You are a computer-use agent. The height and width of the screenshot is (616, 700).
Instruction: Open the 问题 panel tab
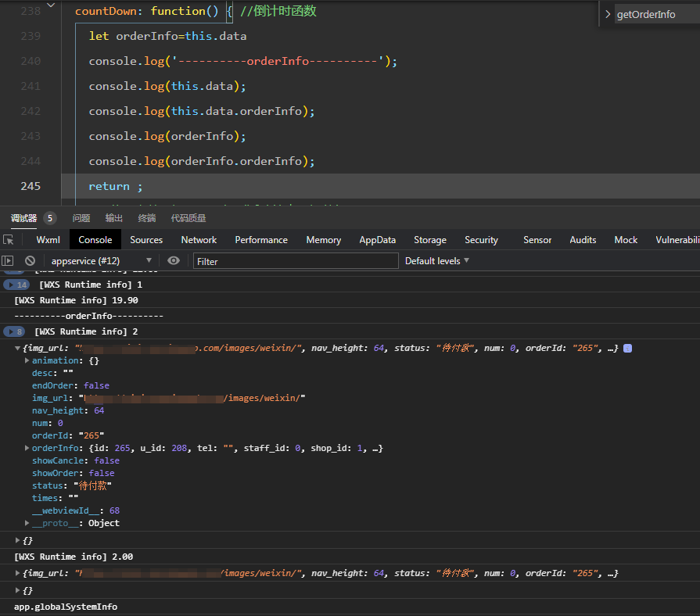point(81,218)
